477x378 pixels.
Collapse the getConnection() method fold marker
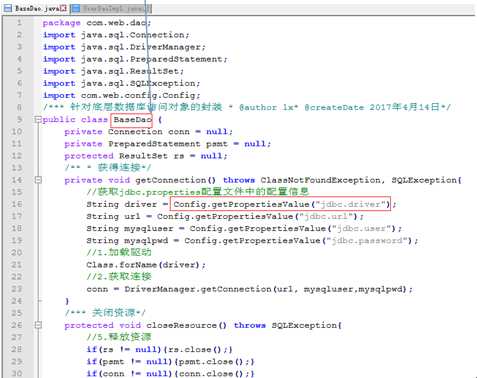[x=38, y=180]
